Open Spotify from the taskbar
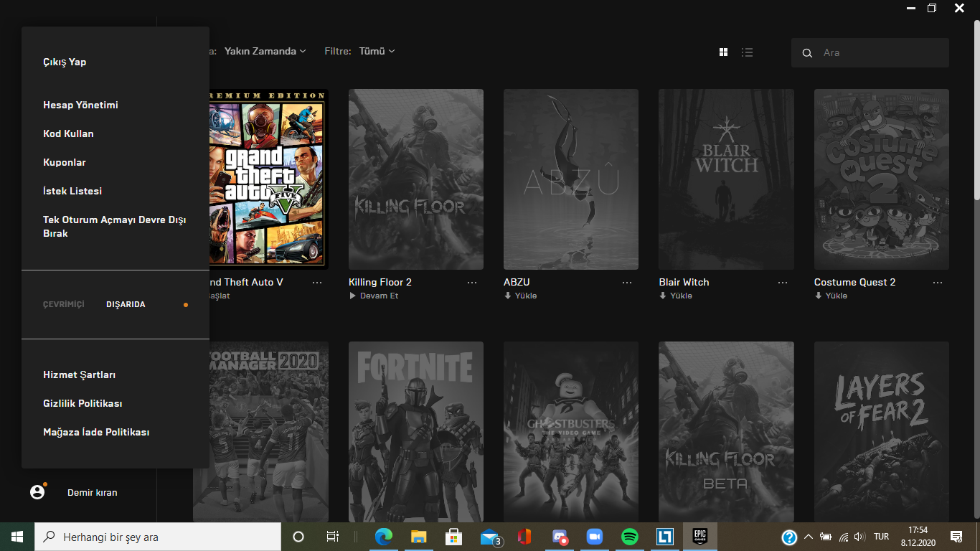The image size is (980, 551). (630, 537)
